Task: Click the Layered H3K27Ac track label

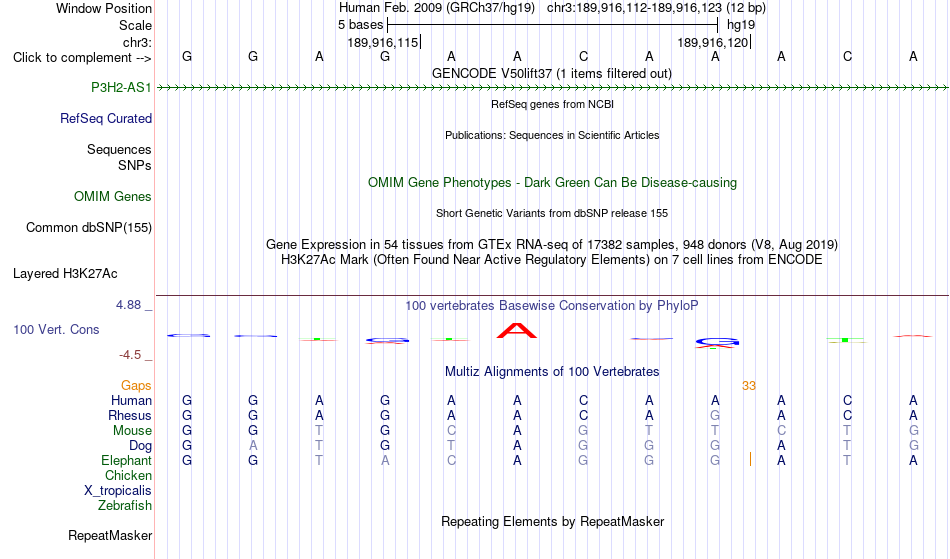Action: pos(65,273)
